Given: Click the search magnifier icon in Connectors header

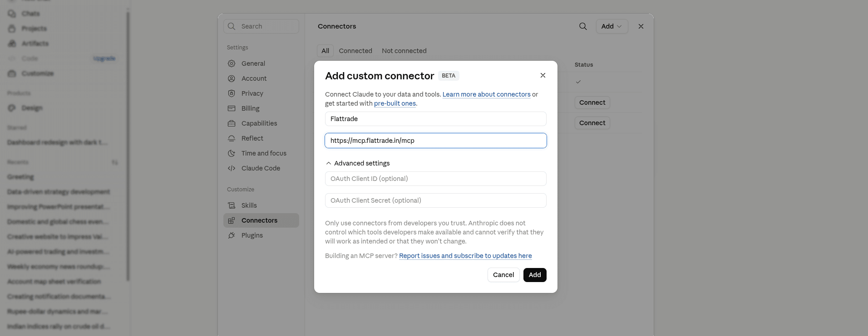Looking at the screenshot, I should pos(583,26).
